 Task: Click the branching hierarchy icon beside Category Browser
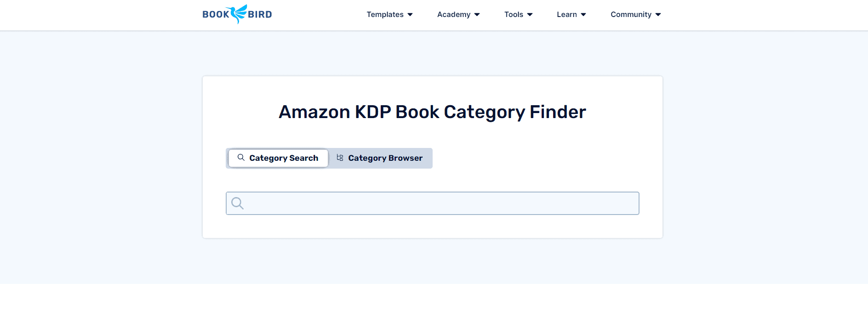(340, 158)
